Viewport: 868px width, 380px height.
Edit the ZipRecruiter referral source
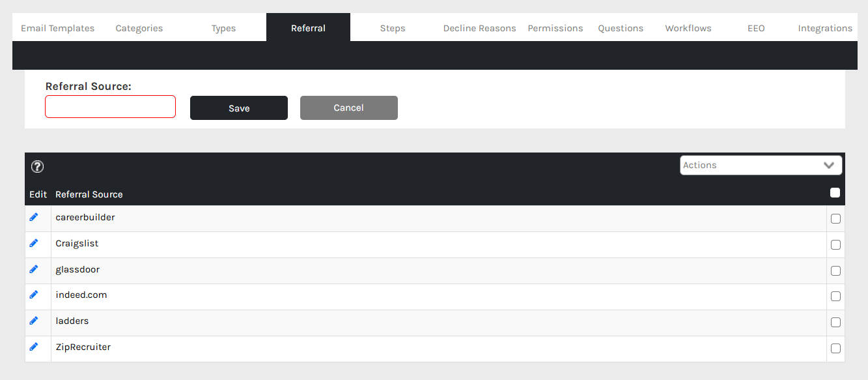[34, 347]
